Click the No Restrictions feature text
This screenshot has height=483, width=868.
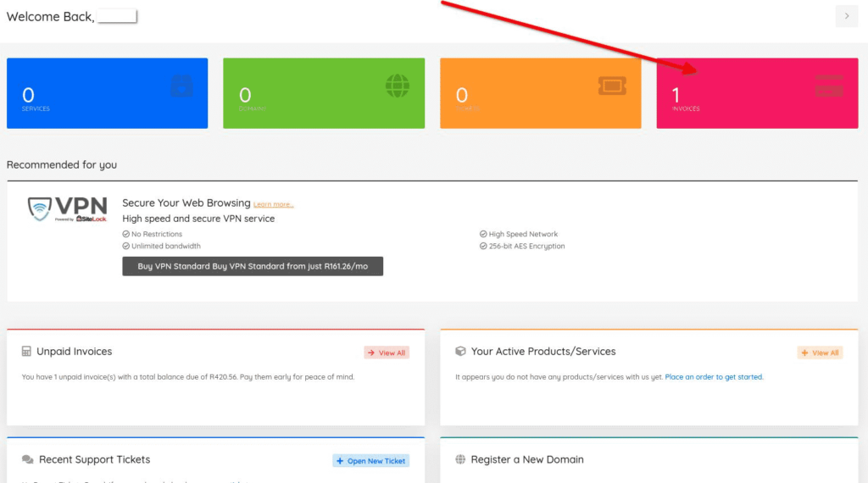click(x=157, y=234)
